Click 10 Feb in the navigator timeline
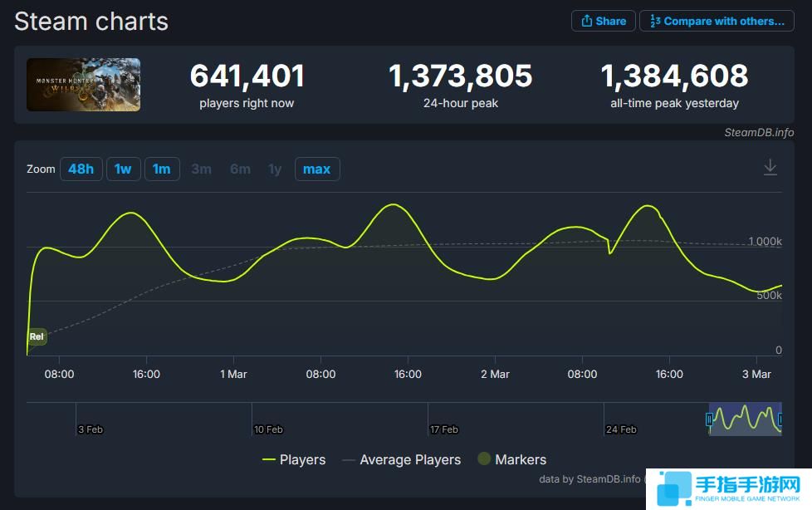Screen dimensions: 812x510 click(x=268, y=429)
